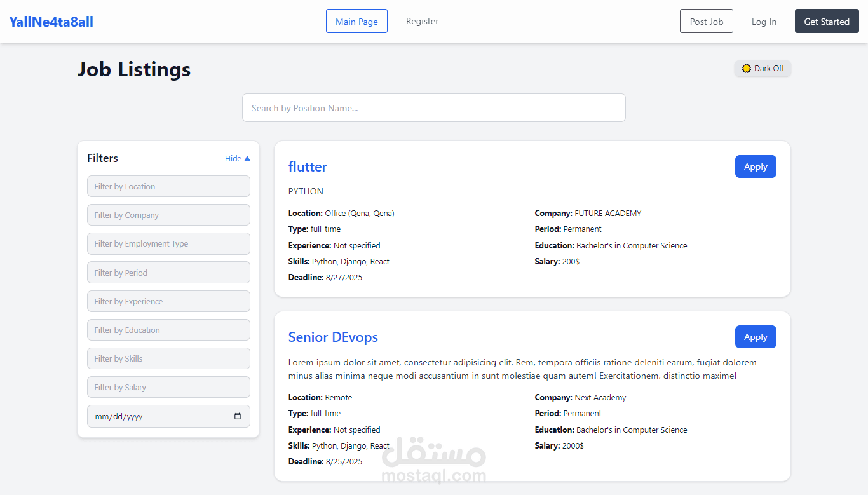The image size is (868, 495).
Task: Toggle the Dark Off mode switch
Action: [763, 68]
